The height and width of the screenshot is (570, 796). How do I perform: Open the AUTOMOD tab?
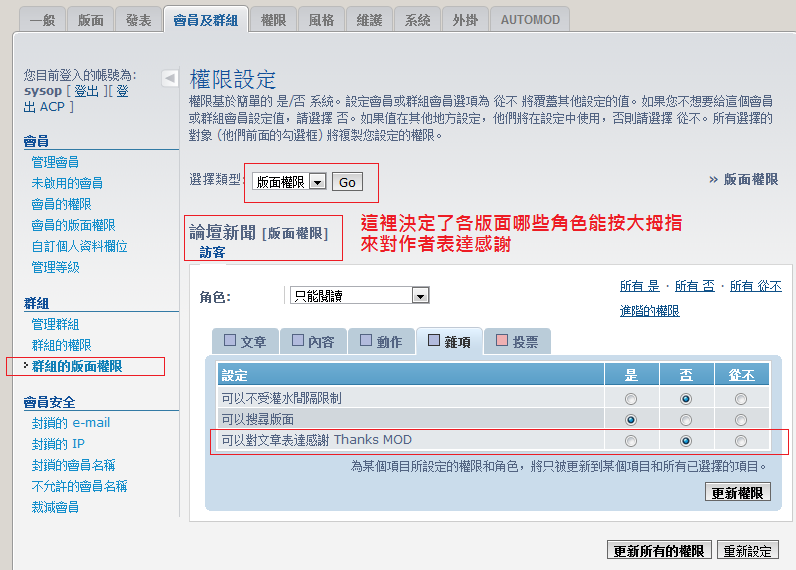531,20
